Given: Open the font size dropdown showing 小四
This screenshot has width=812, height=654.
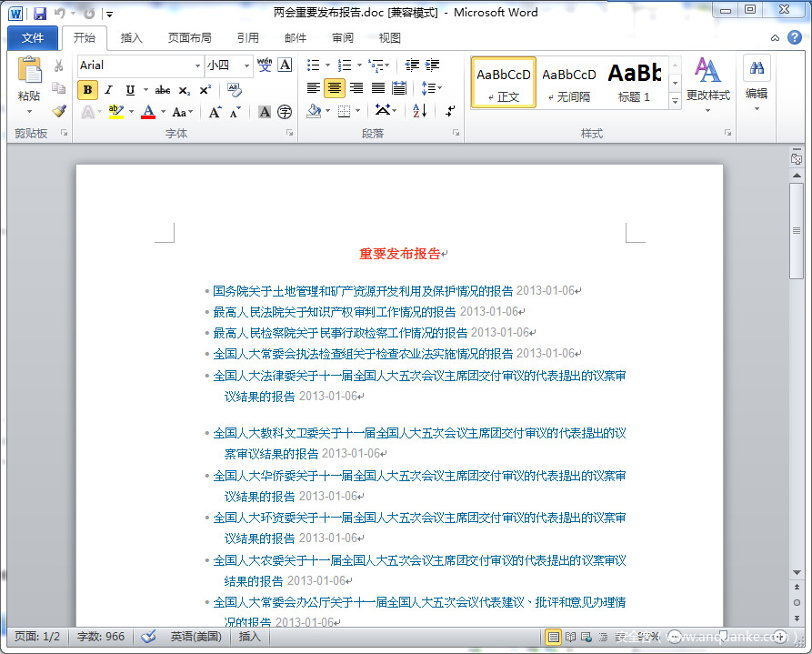Looking at the screenshot, I should point(247,65).
